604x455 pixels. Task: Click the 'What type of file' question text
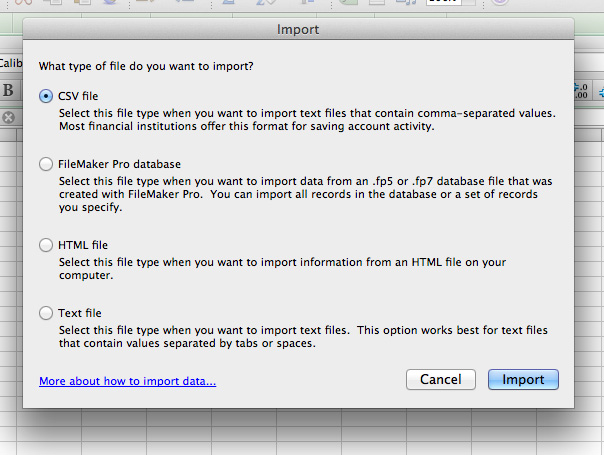coord(145,66)
